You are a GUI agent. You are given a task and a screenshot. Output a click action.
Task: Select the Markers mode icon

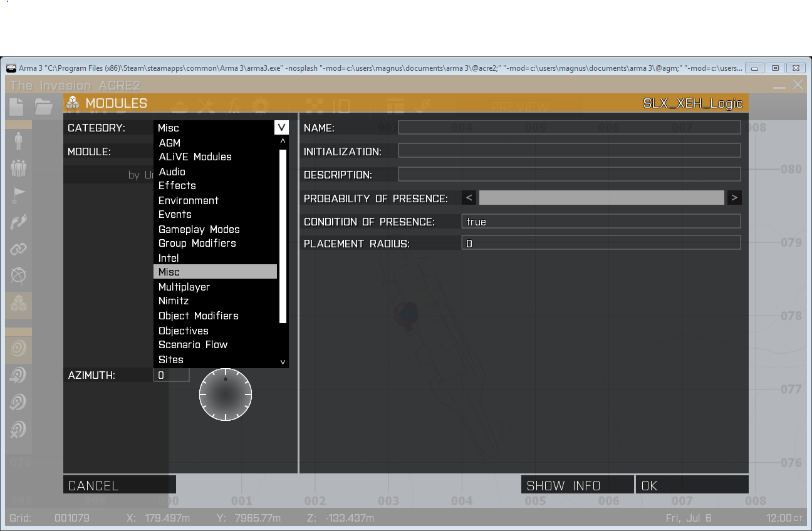click(19, 276)
